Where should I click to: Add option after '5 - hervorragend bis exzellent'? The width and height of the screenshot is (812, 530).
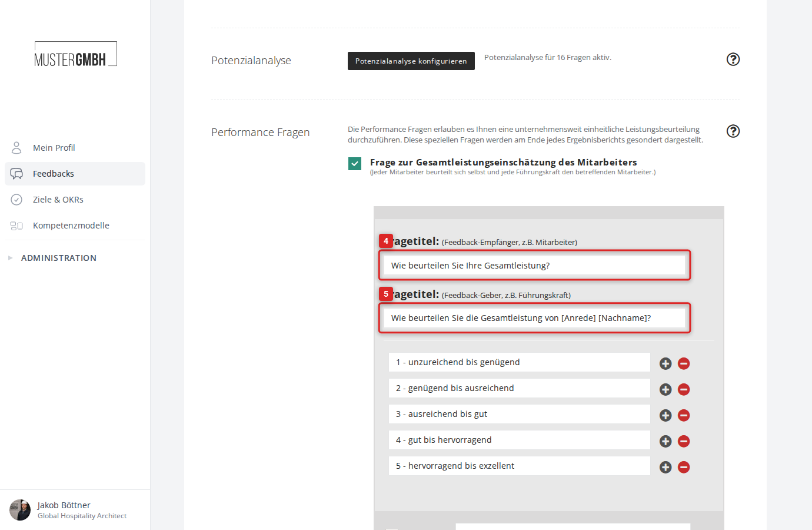pos(665,467)
